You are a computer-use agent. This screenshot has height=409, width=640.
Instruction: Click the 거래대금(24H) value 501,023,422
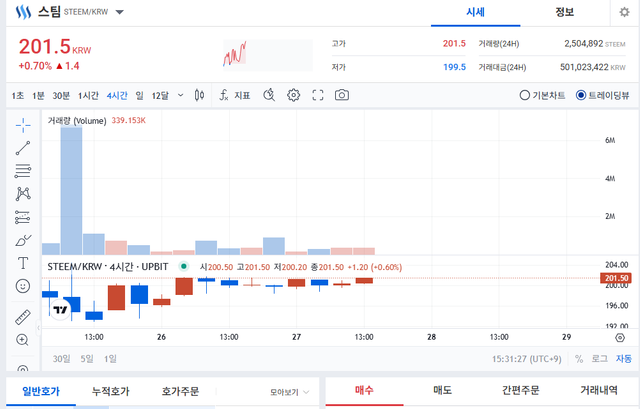pos(584,67)
